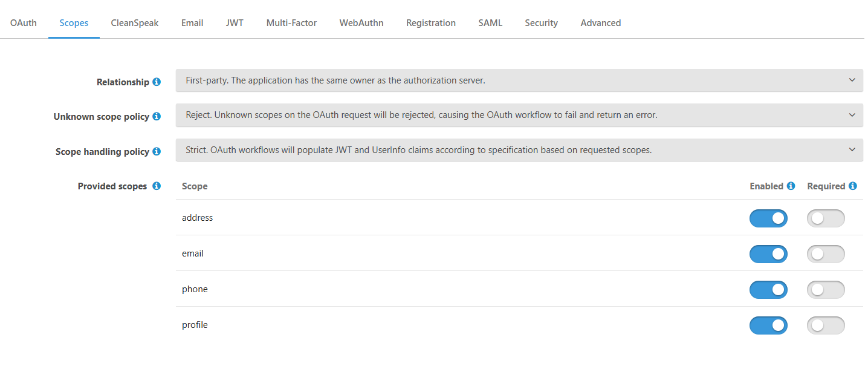Disable the profile scope Enabled toggle
Screen dimensions: 868x366
tap(768, 325)
